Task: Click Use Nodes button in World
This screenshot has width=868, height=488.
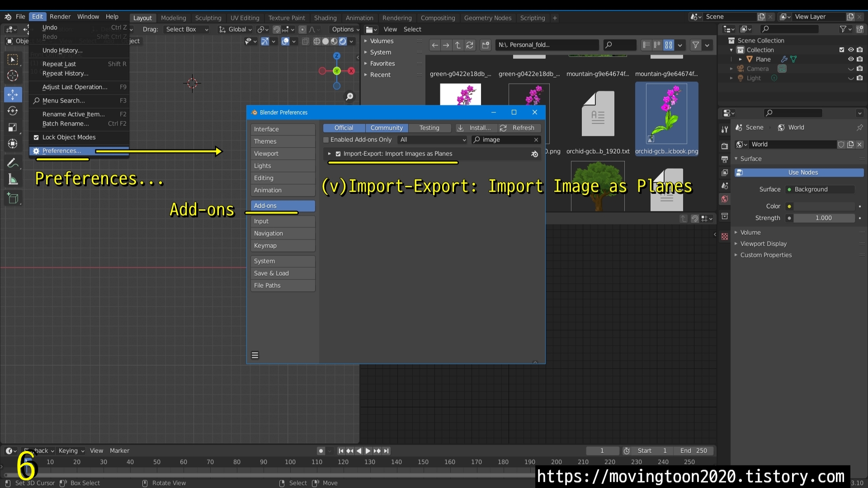Action: (799, 173)
